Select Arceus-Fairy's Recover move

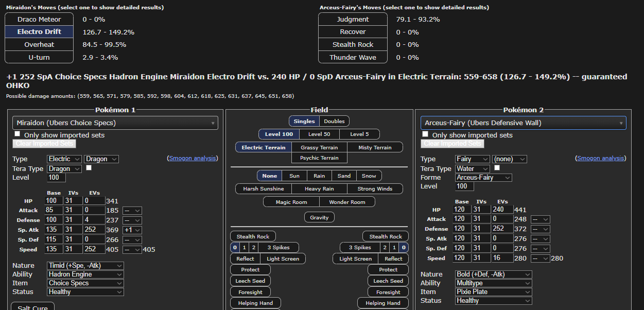(353, 32)
